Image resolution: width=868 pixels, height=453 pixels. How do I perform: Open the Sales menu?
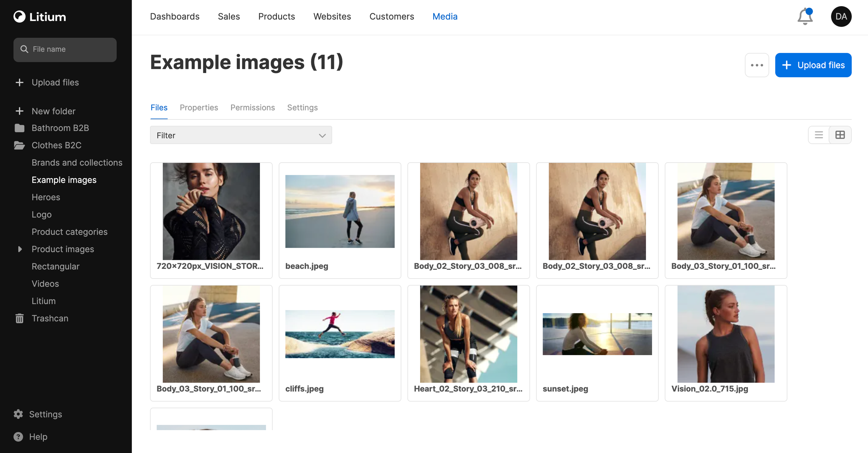point(229,17)
